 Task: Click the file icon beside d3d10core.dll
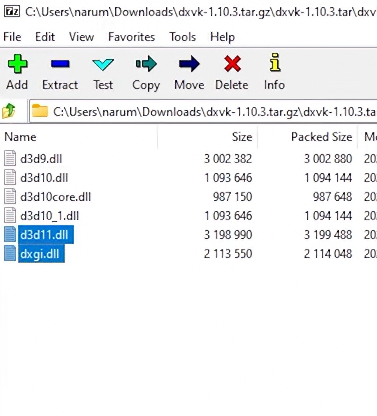click(x=10, y=196)
